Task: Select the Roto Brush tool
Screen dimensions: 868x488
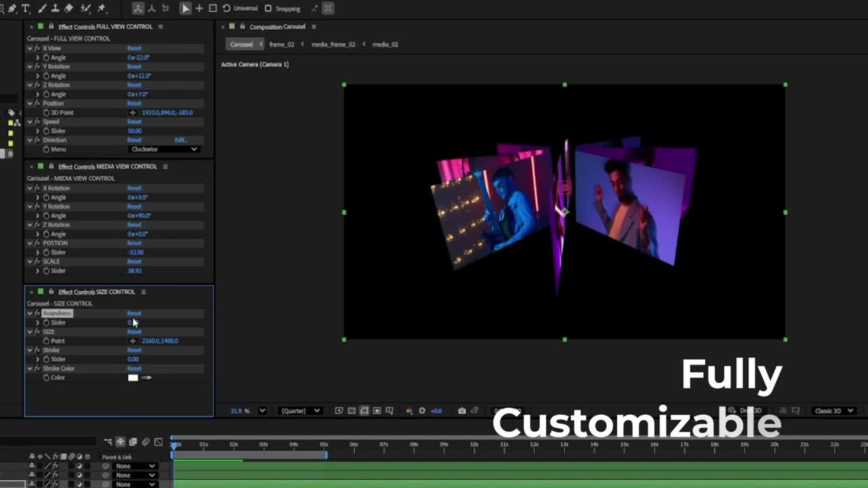Action: click(x=85, y=8)
